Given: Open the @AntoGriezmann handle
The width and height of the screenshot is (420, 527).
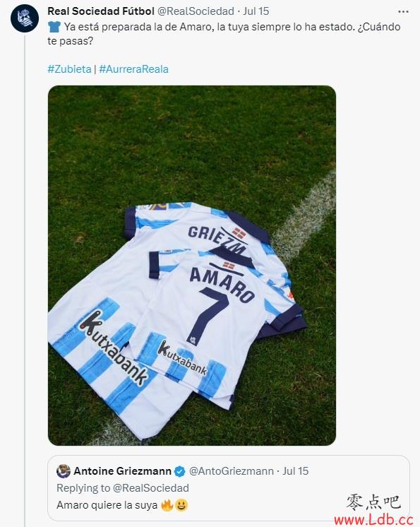Looking at the screenshot, I should pyautogui.click(x=232, y=471).
